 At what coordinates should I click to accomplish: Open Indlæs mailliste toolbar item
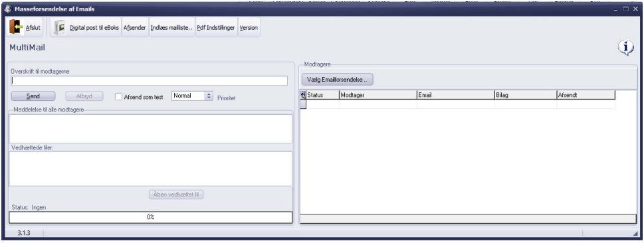(171, 27)
